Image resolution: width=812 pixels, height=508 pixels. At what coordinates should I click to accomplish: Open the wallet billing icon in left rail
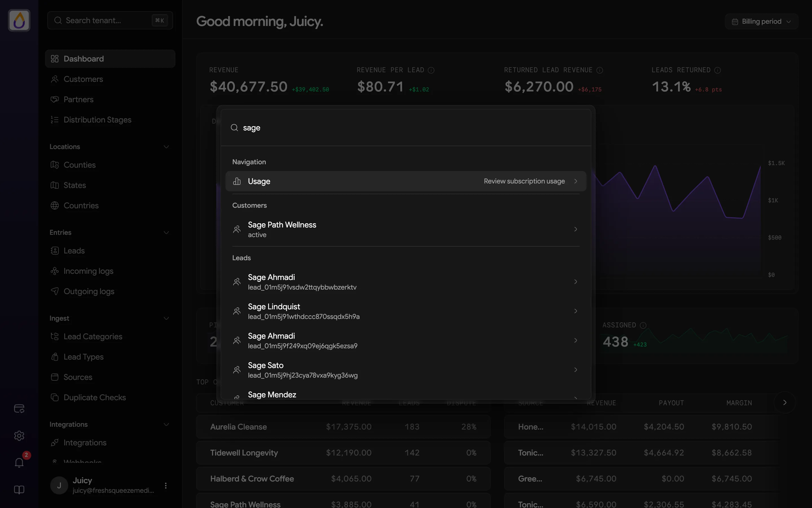tap(19, 409)
